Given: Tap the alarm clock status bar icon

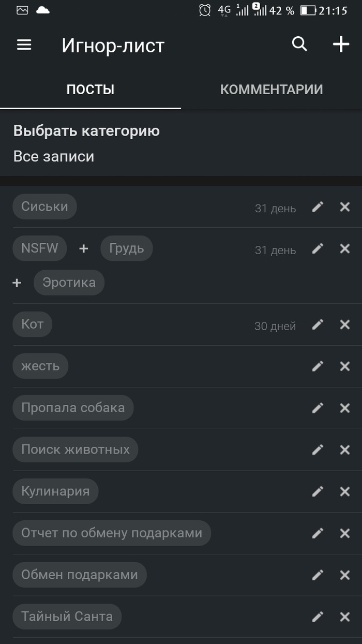Looking at the screenshot, I should pyautogui.click(x=205, y=10).
